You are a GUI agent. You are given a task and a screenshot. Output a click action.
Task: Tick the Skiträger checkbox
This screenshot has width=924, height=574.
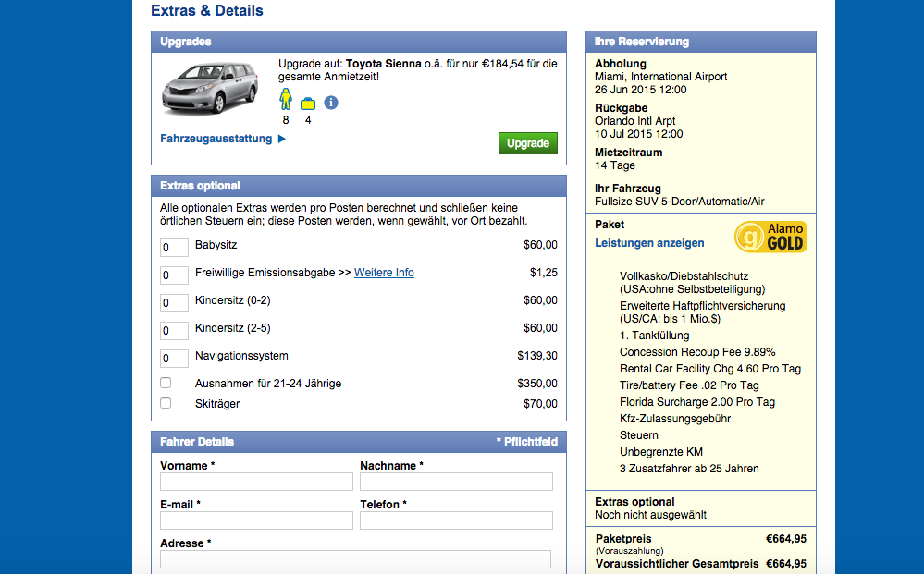pos(166,403)
